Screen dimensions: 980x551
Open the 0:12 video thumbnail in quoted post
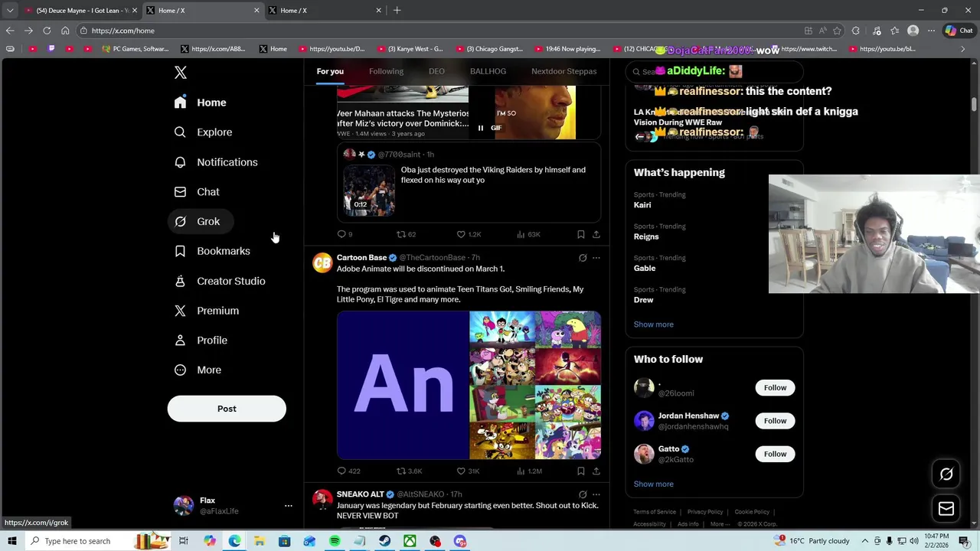click(369, 190)
